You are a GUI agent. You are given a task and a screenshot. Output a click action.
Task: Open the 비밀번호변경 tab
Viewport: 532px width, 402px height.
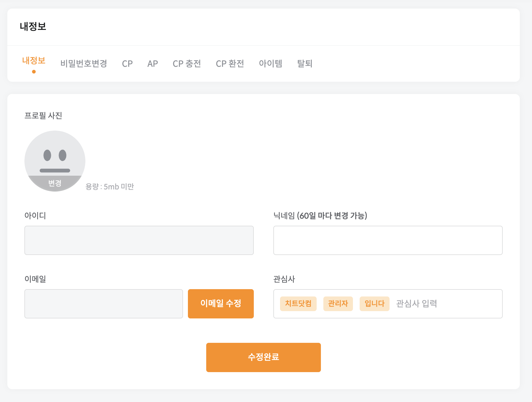click(84, 63)
